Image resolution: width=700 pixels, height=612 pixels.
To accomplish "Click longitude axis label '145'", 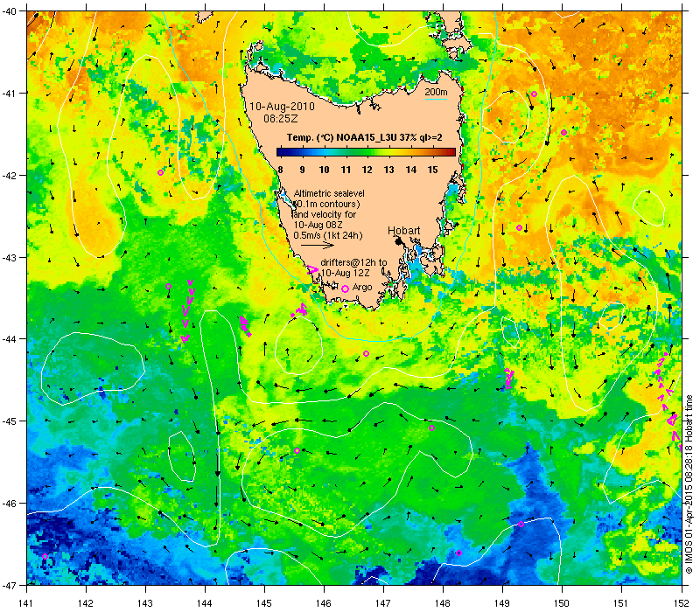I will [265, 603].
